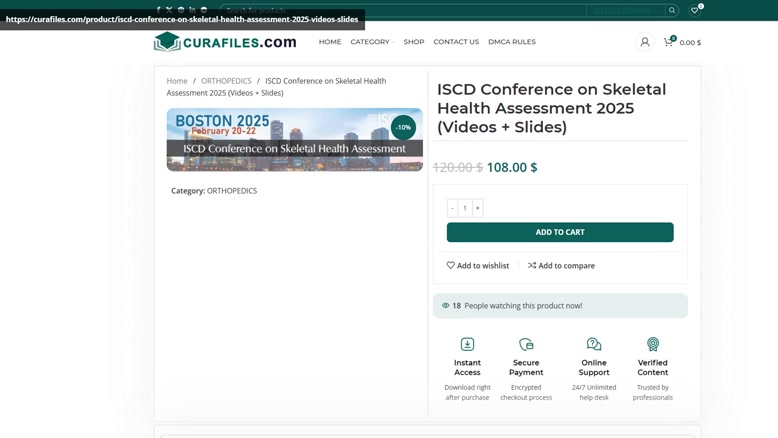
Task: Click the 'Encrypted checkout process' text
Action: (x=526, y=392)
